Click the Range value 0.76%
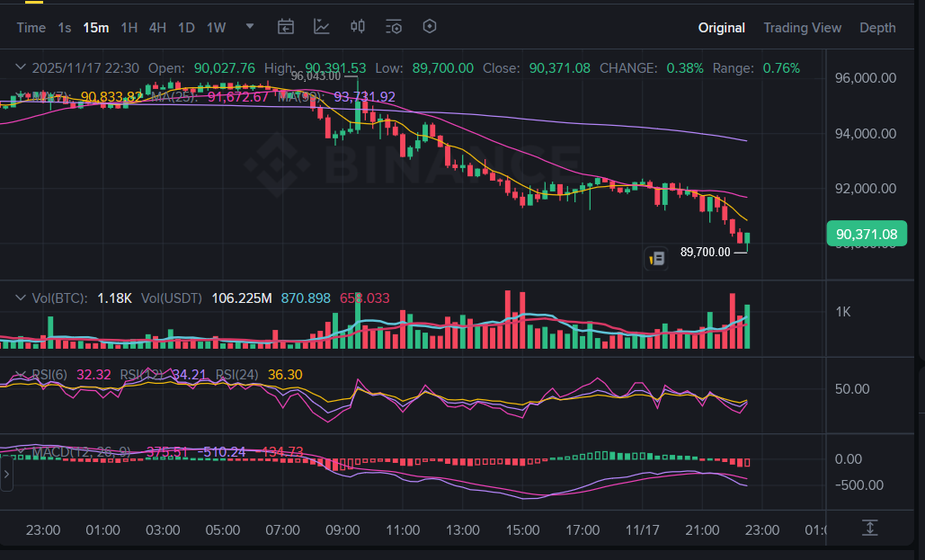 coord(782,68)
